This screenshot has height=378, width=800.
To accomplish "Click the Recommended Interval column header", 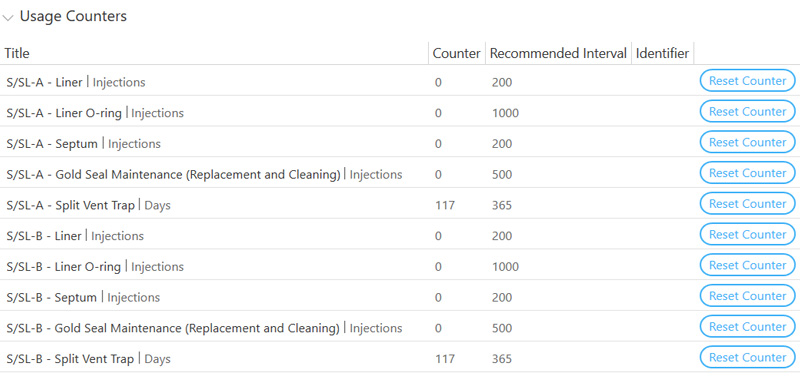I will click(x=558, y=53).
